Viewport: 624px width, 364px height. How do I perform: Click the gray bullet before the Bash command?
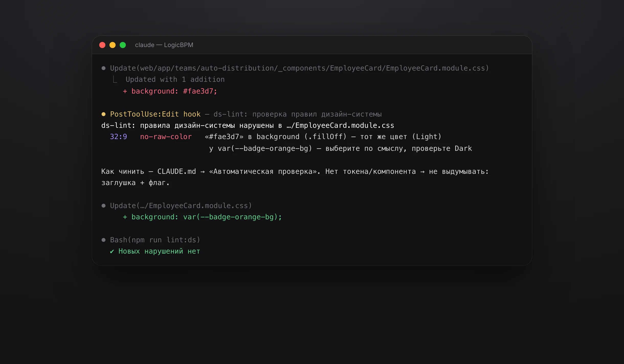(103, 240)
